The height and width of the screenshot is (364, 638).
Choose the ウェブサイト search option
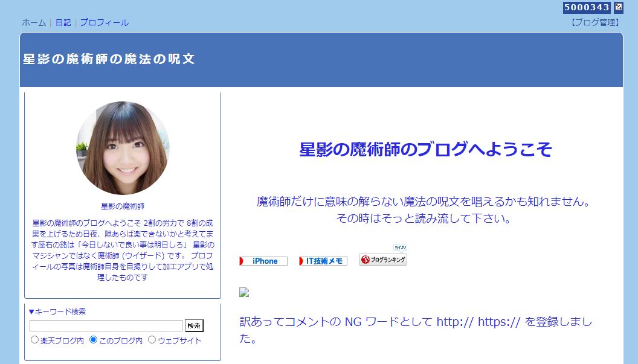tap(151, 339)
